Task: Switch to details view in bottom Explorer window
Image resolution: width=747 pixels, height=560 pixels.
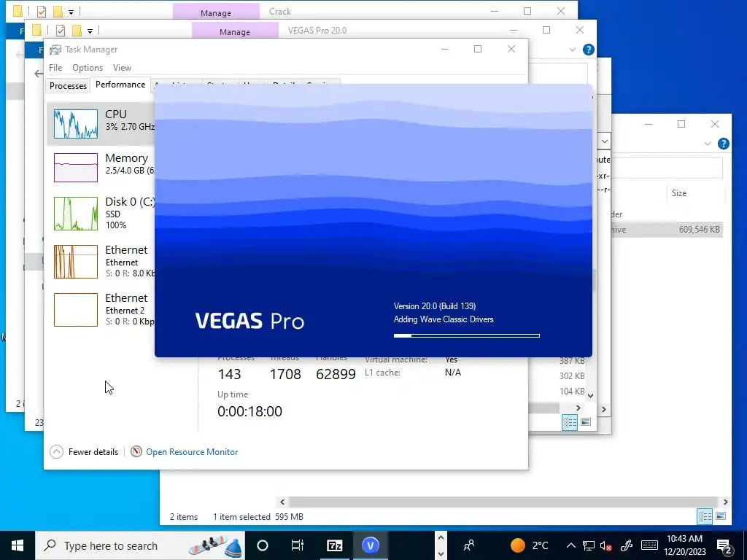Action: tap(705, 516)
